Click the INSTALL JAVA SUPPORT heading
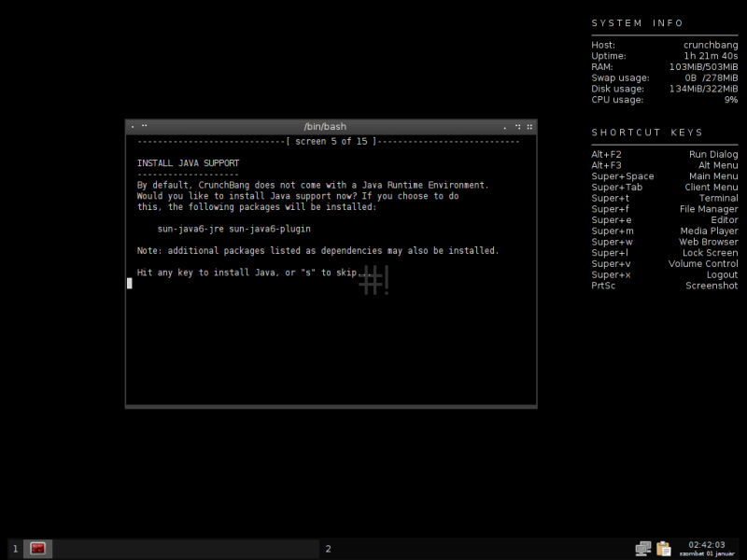 189,163
